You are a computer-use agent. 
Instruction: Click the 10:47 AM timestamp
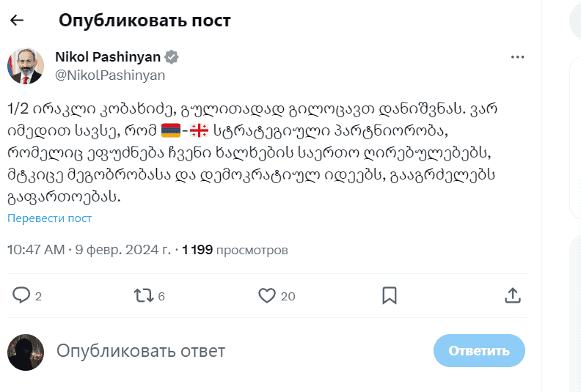36,250
